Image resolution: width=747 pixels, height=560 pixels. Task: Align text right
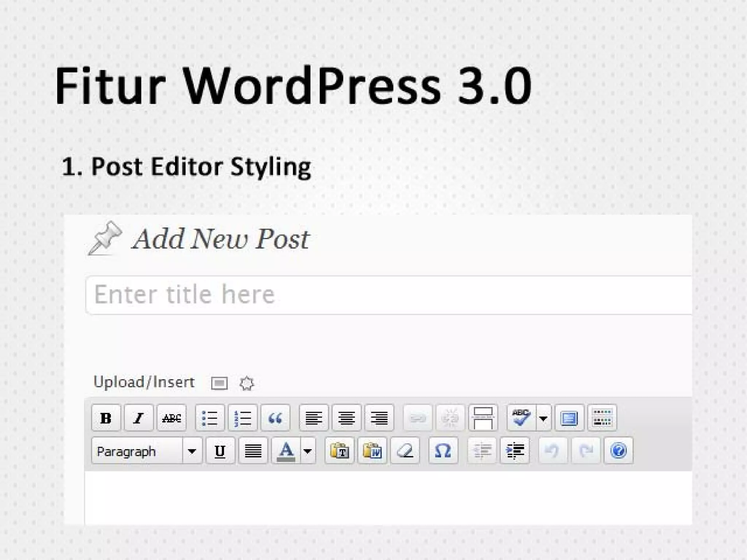point(379,418)
